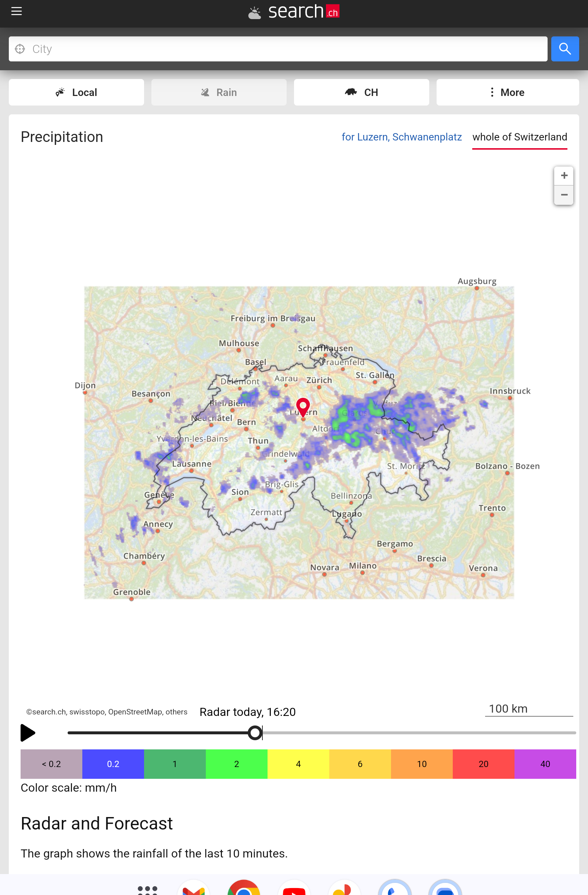588x895 pixels.
Task: Click the Verona label on the map
Action: coord(483,568)
